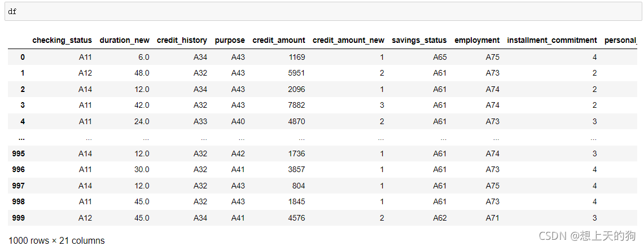This screenshot has height=246, width=644.
Task: Click row index 996
Action: (x=19, y=170)
